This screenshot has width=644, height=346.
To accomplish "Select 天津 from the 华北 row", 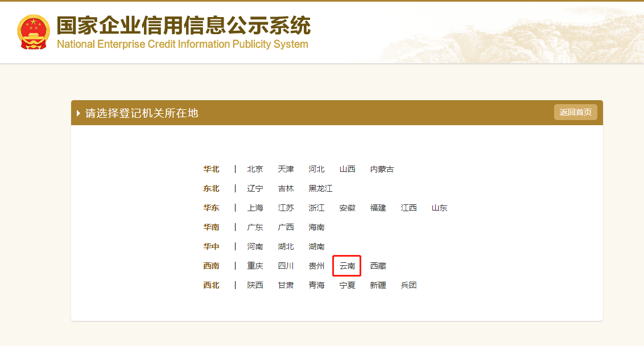I will coord(286,170).
